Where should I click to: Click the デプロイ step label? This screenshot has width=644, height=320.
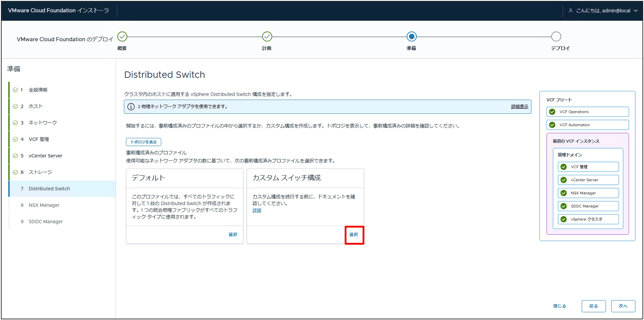(561, 48)
